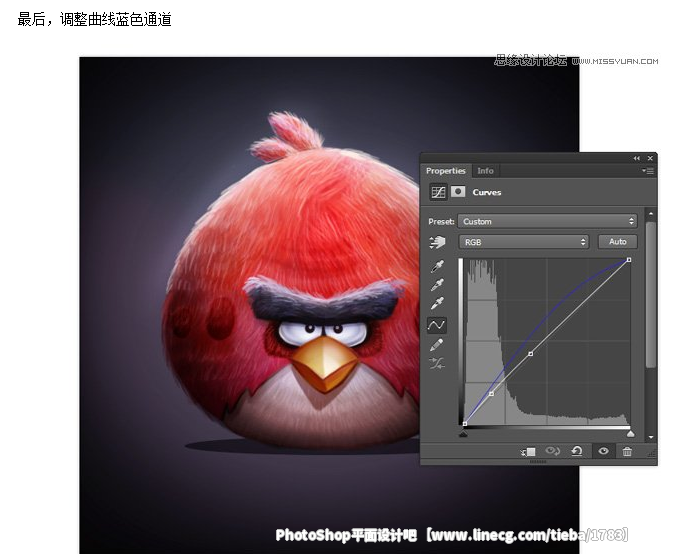This screenshot has height=554, width=684.
Task: Click the panel vertical scrollbar thumb
Action: point(650,295)
